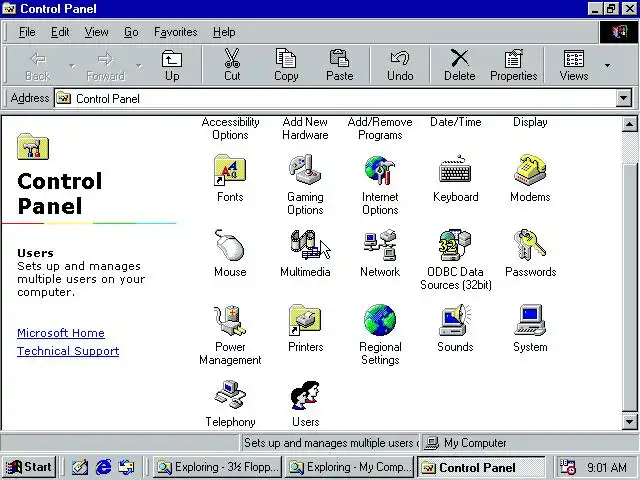The height and width of the screenshot is (480, 640).
Task: Open the Gaming Options joystick icon
Action: (305, 170)
